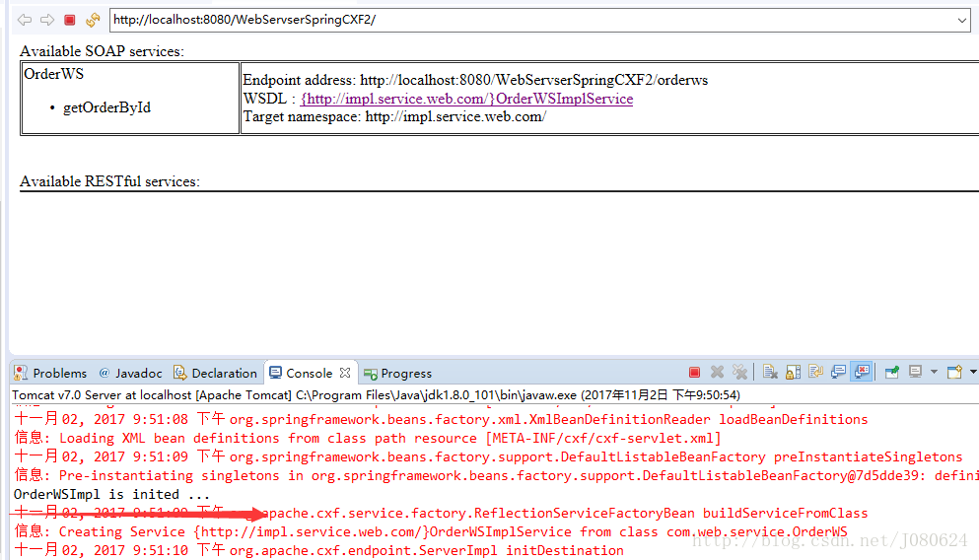Viewport: 979px width, 560px height.
Task: Open a new console view
Action: point(954,373)
